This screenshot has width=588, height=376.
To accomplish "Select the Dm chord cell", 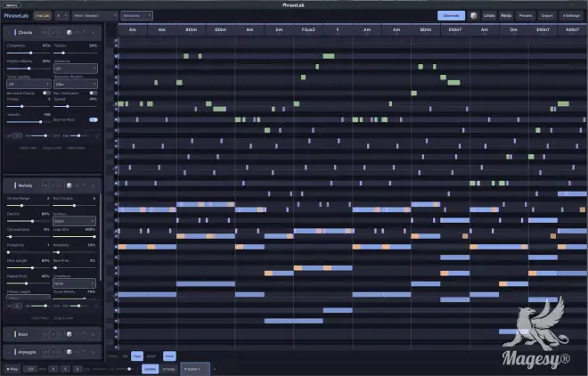I will pos(514,30).
